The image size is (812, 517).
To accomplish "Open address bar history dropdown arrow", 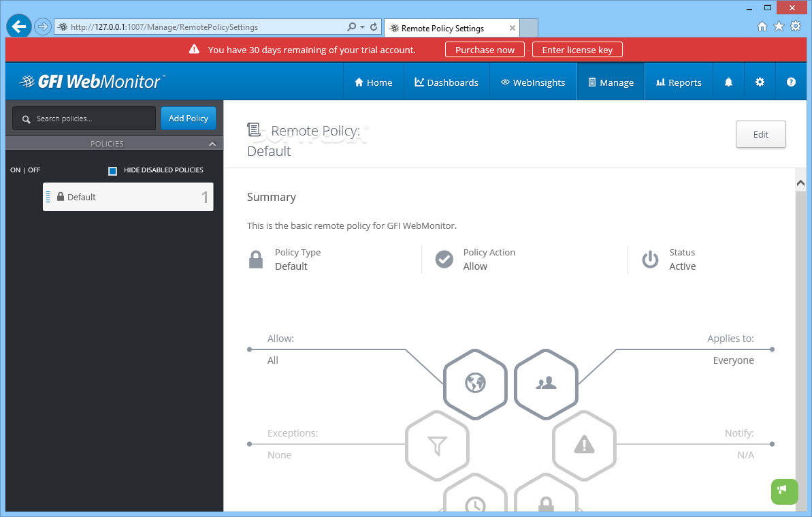I will [363, 27].
